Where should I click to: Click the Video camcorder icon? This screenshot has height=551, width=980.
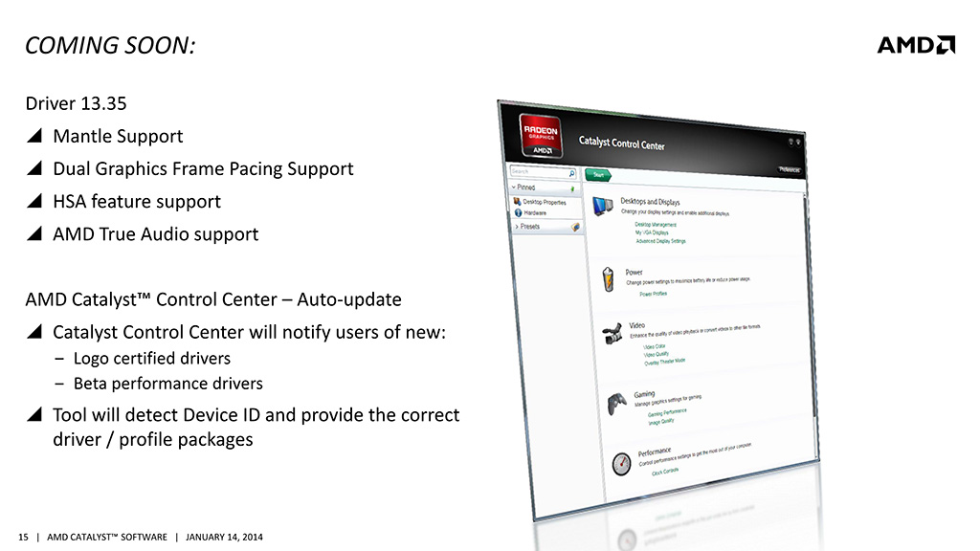pos(612,334)
